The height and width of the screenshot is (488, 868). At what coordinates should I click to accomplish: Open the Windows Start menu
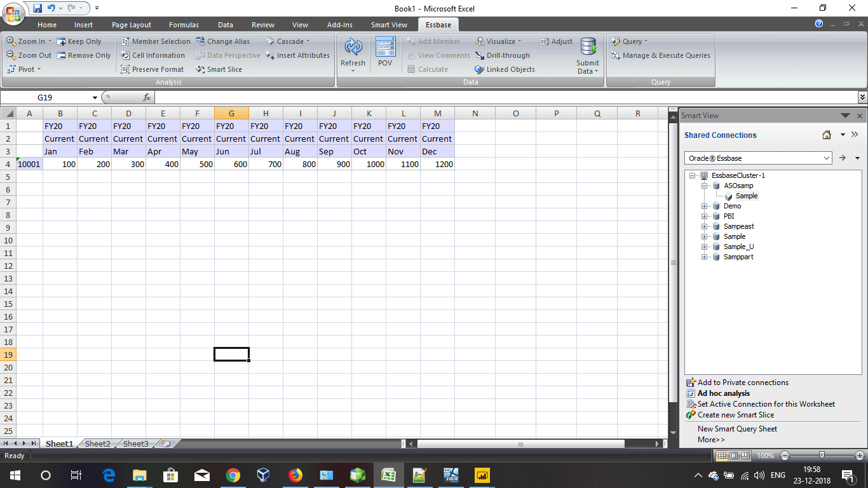(x=15, y=475)
